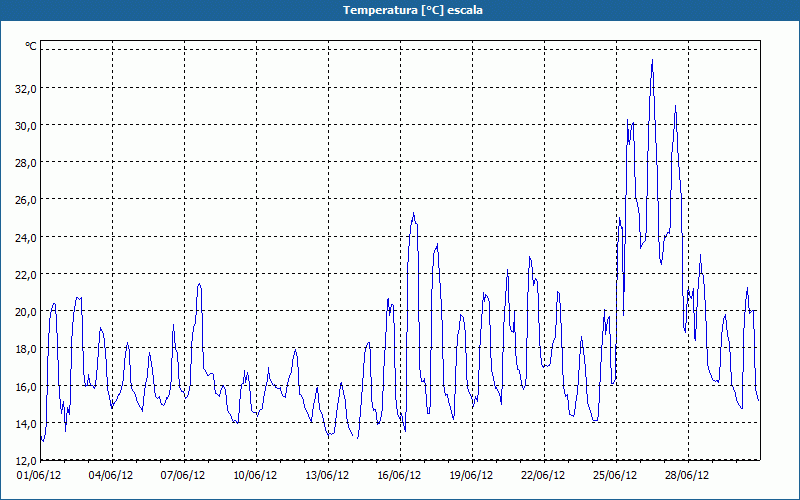Select the 14,0 y-axis value
The width and height of the screenshot is (800, 500).
26,423
